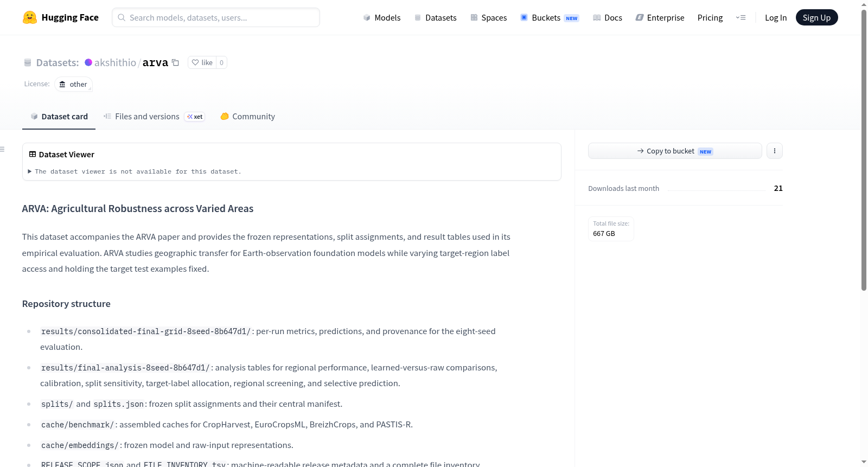Click the scroll down arrow of scrollbar

click(864, 462)
